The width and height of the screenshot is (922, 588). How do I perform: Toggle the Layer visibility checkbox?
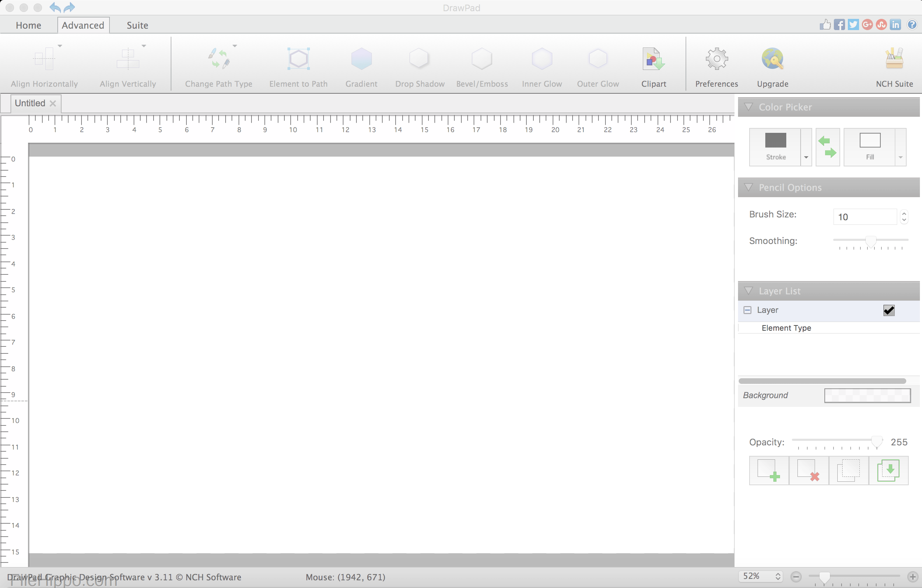(889, 310)
